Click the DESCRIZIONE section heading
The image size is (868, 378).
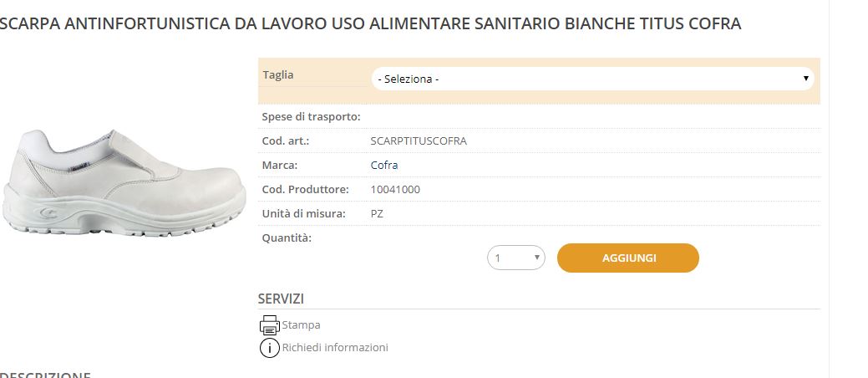point(46,374)
